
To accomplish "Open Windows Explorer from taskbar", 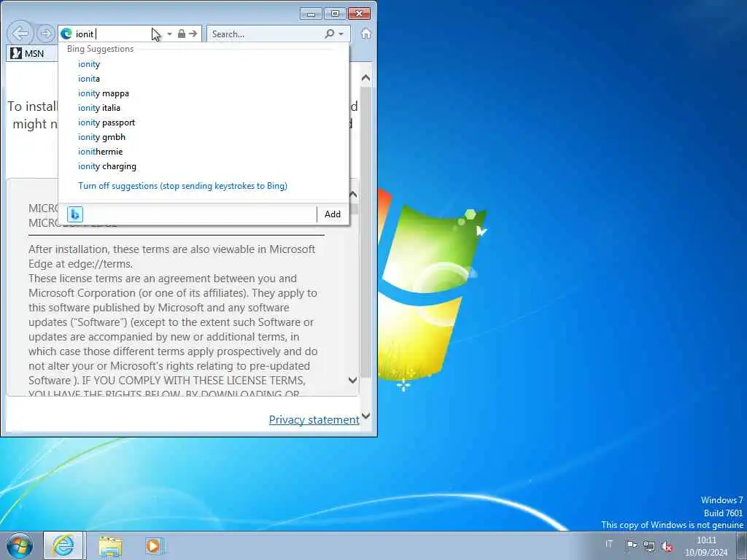I will 111,545.
